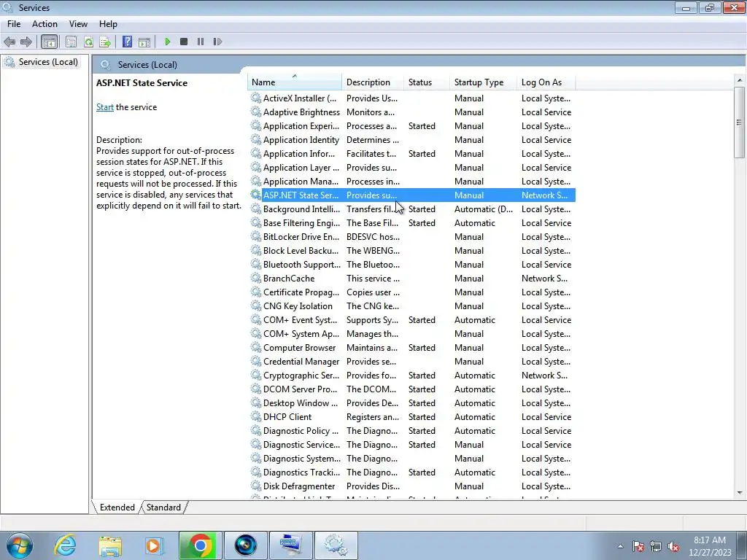This screenshot has height=560, width=747.
Task: Click the scrollbar down arrow of services list
Action: 740,493
